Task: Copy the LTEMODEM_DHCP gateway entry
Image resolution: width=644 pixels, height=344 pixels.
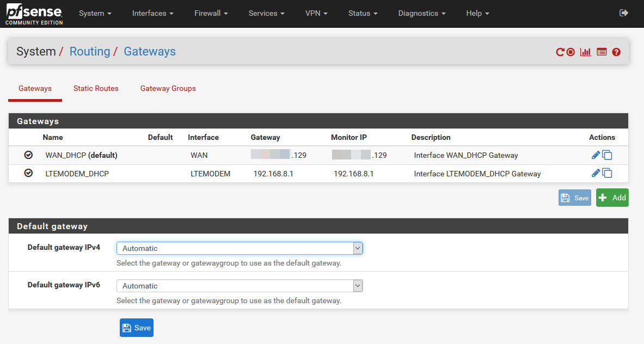Action: [608, 174]
